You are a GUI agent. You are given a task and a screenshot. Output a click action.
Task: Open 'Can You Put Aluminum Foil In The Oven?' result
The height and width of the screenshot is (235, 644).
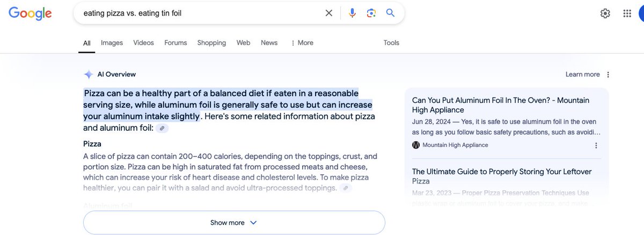501,105
